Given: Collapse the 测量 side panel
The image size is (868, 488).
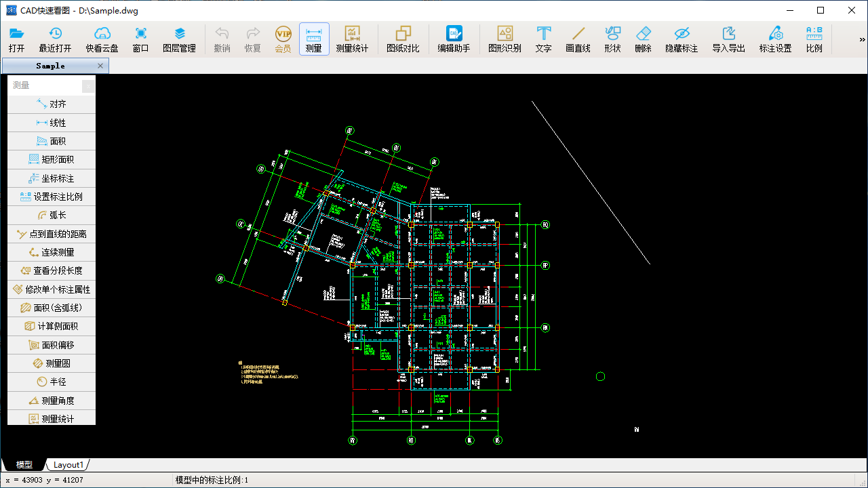Looking at the screenshot, I should pos(87,86).
